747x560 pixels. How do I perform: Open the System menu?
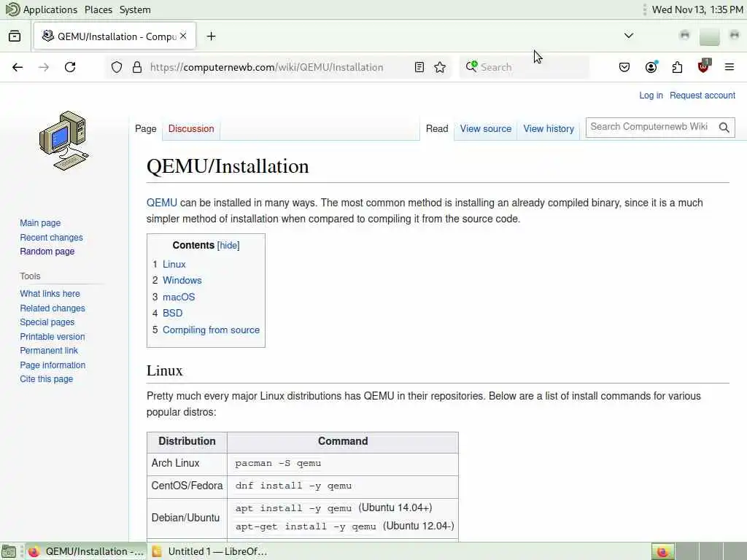tap(135, 9)
